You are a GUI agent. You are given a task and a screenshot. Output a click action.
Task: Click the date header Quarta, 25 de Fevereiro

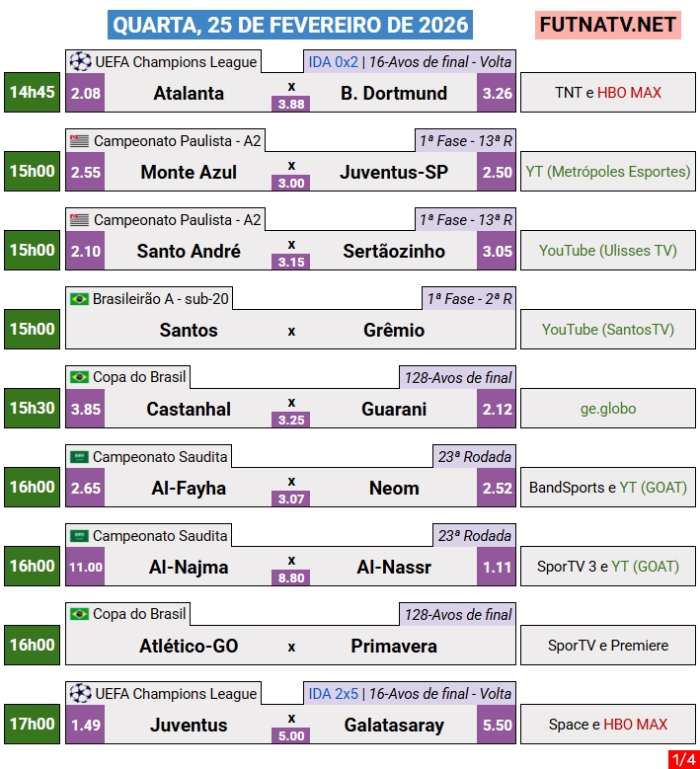coord(289,25)
